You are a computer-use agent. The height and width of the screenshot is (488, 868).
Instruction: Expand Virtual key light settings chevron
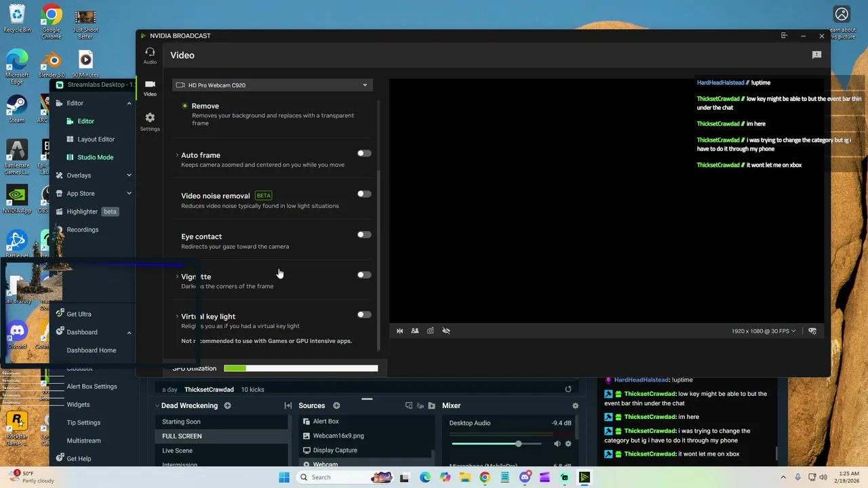(177, 317)
